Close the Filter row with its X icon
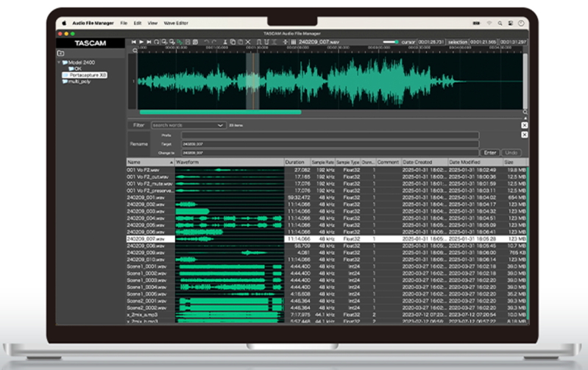 pos(524,125)
